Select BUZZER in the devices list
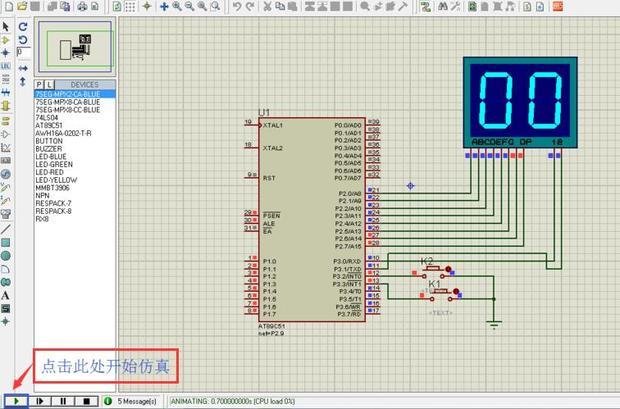This screenshot has width=620, height=409. (48, 148)
